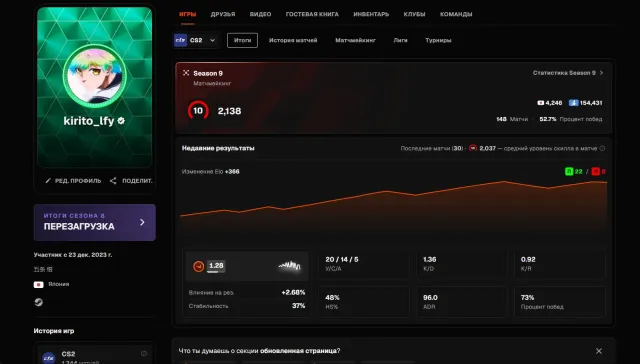Switch to the Друзья tab
This screenshot has width=640, height=364.
(223, 14)
